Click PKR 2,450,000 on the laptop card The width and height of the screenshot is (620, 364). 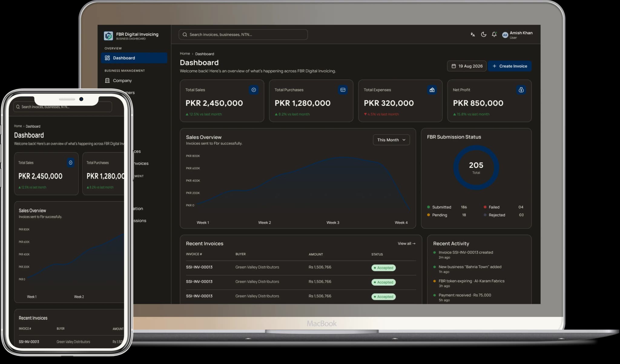coord(214,103)
